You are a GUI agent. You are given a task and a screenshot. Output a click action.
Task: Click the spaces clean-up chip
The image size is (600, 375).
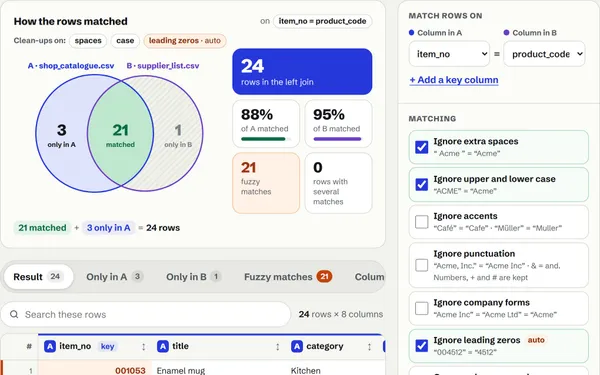88,41
